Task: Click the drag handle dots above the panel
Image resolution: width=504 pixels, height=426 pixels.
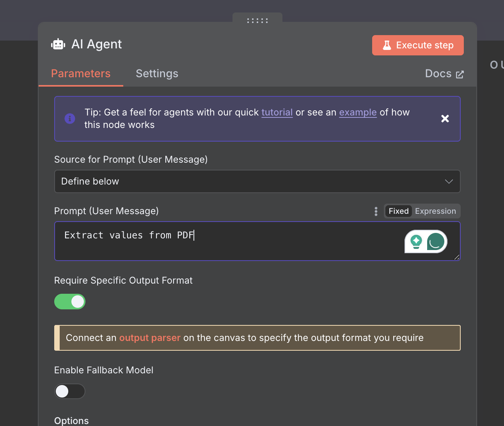Action: (257, 21)
